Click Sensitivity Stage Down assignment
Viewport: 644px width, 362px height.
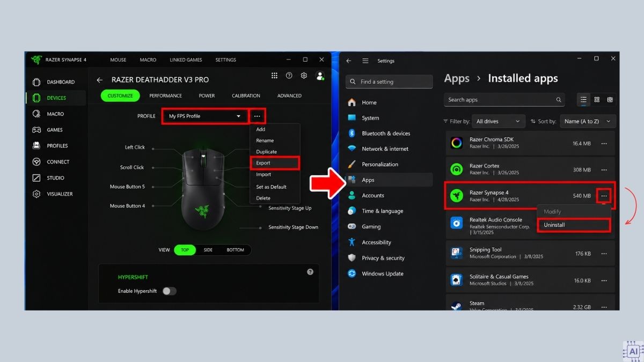click(x=293, y=227)
